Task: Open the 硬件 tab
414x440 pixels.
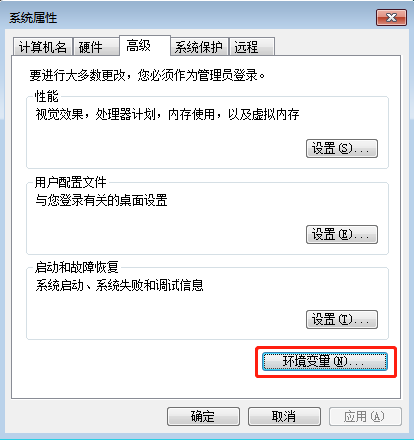Action: pyautogui.click(x=96, y=47)
